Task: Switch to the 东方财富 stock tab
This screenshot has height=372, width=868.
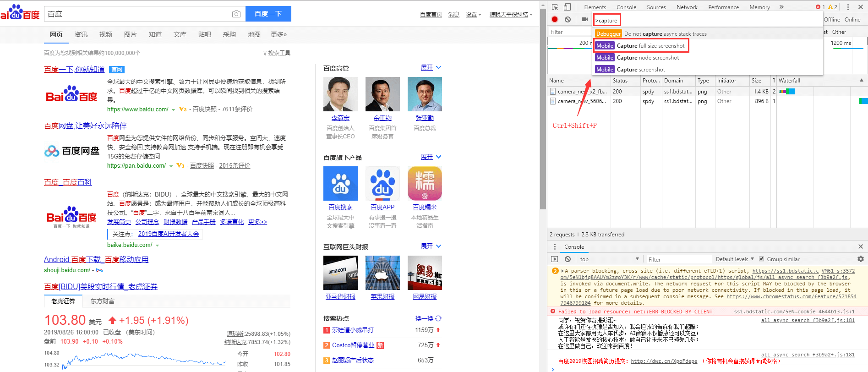Action: click(103, 301)
